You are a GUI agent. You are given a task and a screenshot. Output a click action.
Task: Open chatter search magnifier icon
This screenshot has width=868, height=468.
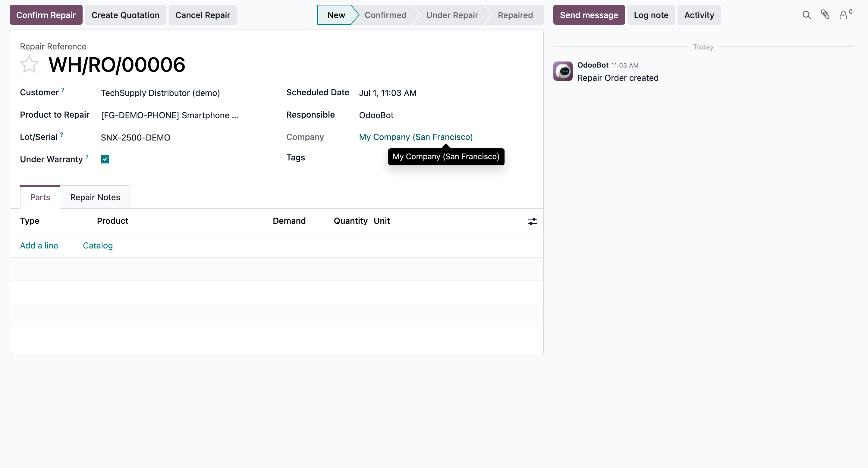[x=806, y=15]
